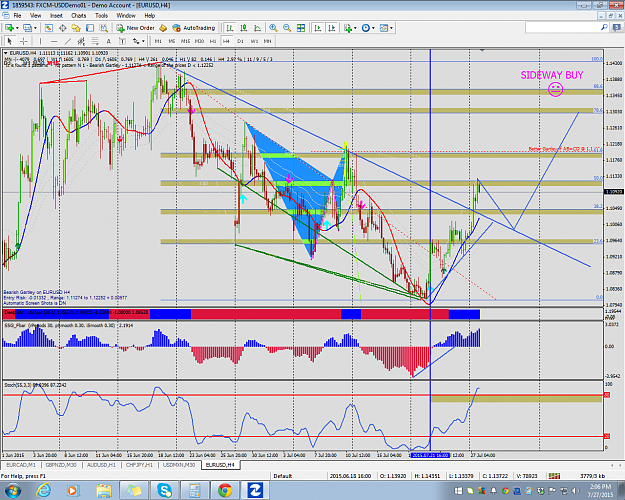The width and height of the screenshot is (625, 500).
Task: Expand the Templates dropdown arrow
Action: [391, 28]
